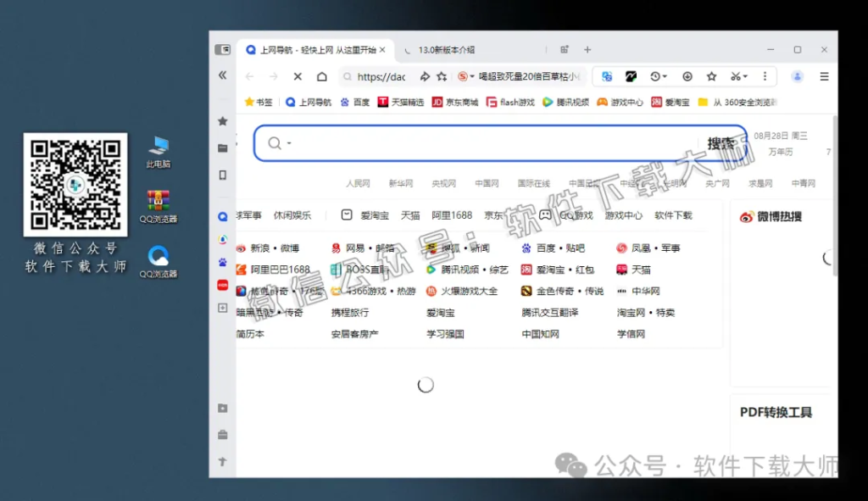Open the downloads icon in the toolbar
868x501 pixels.
click(687, 76)
